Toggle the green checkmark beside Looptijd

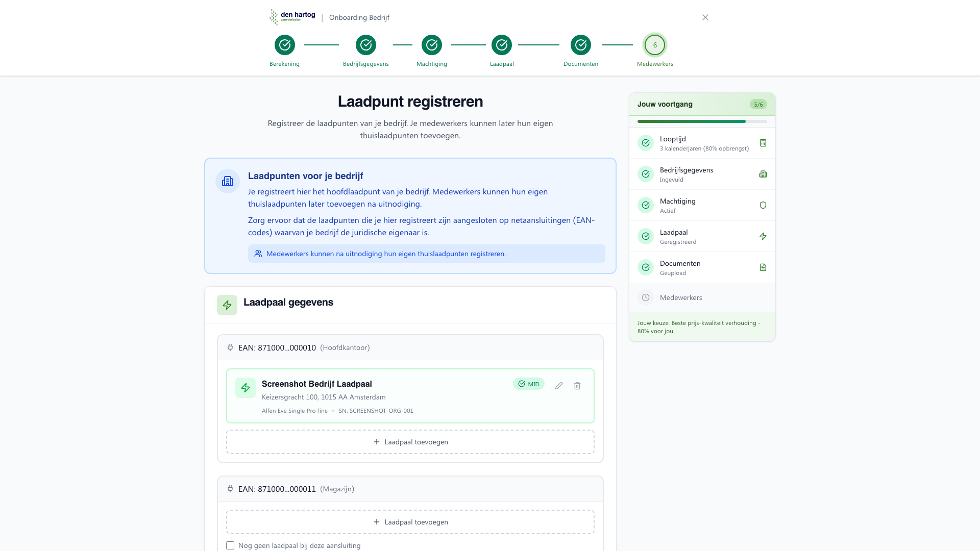[645, 143]
